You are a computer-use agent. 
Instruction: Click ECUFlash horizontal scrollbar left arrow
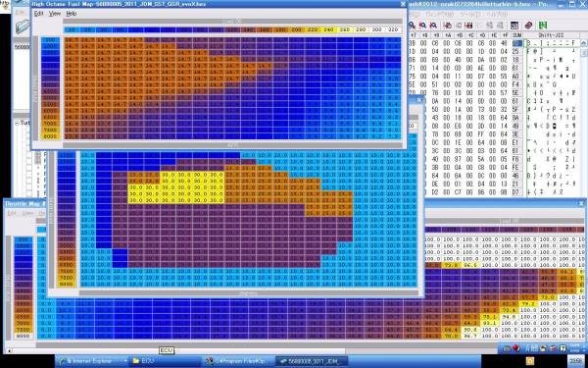[9, 350]
